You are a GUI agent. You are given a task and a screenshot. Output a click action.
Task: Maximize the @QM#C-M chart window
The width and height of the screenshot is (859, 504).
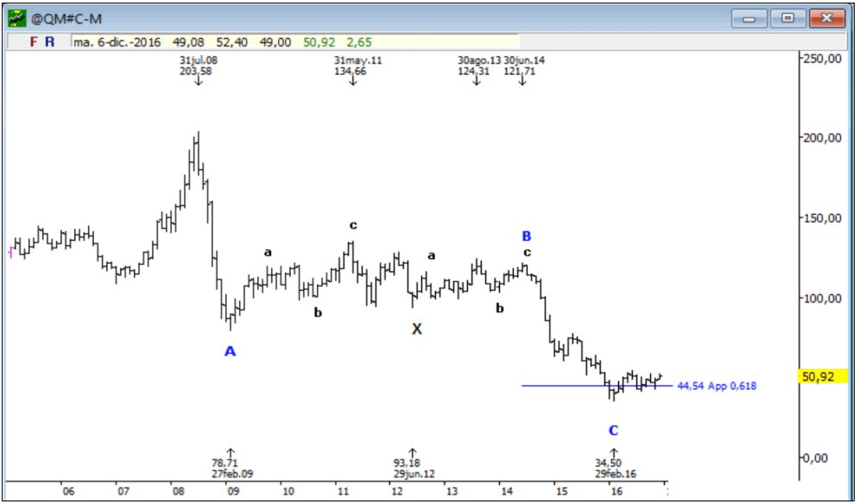[788, 19]
